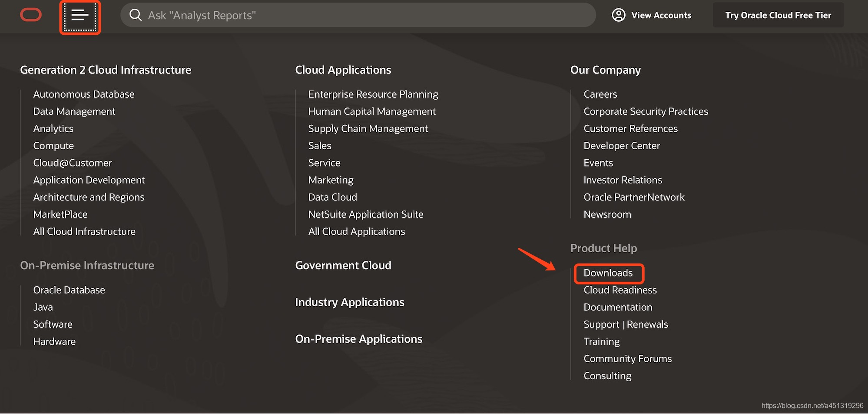Go to the Careers page
This screenshot has height=414, width=868.
click(600, 94)
